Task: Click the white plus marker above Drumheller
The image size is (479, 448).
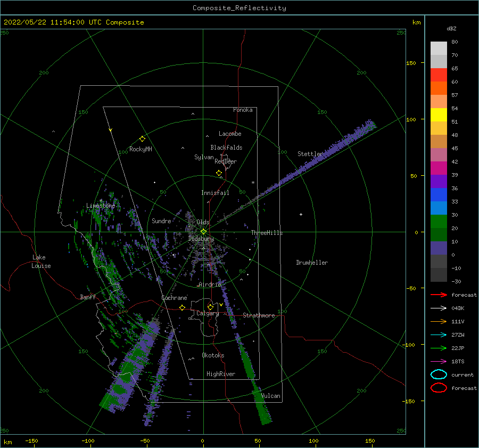Action: click(x=301, y=214)
